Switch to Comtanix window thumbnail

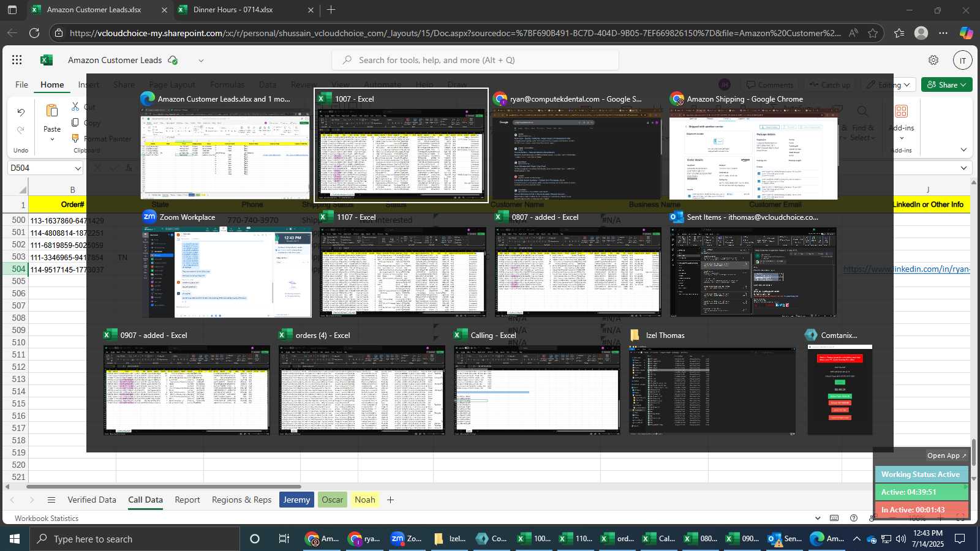840,382
